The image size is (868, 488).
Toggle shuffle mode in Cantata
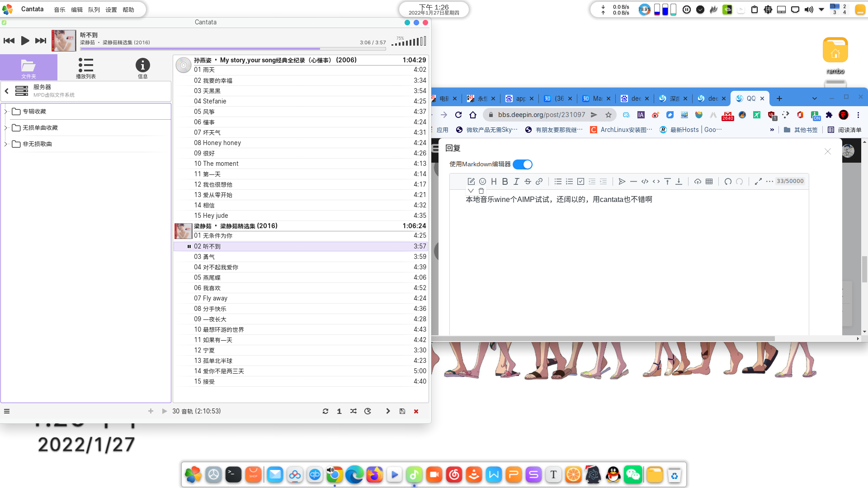tap(353, 411)
